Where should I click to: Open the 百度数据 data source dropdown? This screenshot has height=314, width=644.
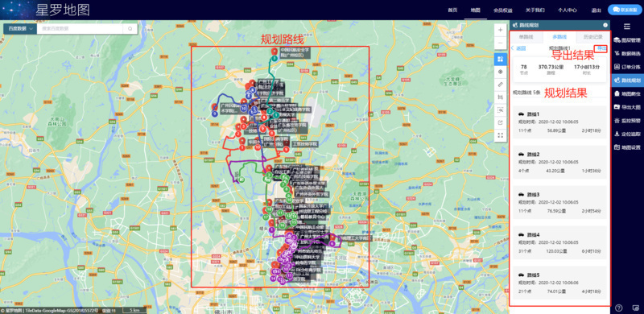[x=20, y=29]
